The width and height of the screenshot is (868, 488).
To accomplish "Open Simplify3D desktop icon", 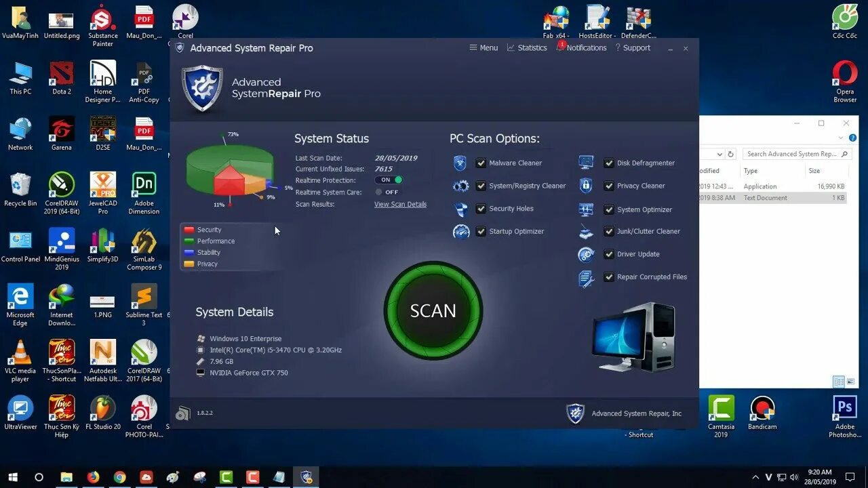I will coord(103,245).
